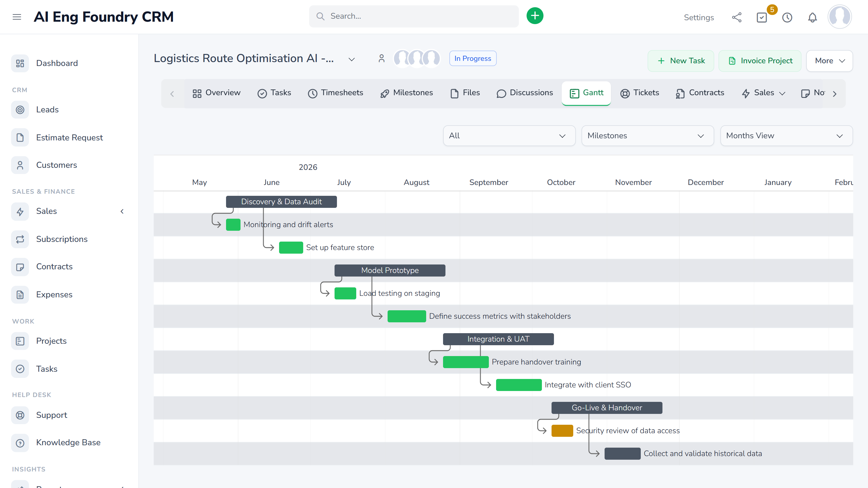Click the Leads target icon
Screen dimensions: 868x488
click(x=20, y=110)
